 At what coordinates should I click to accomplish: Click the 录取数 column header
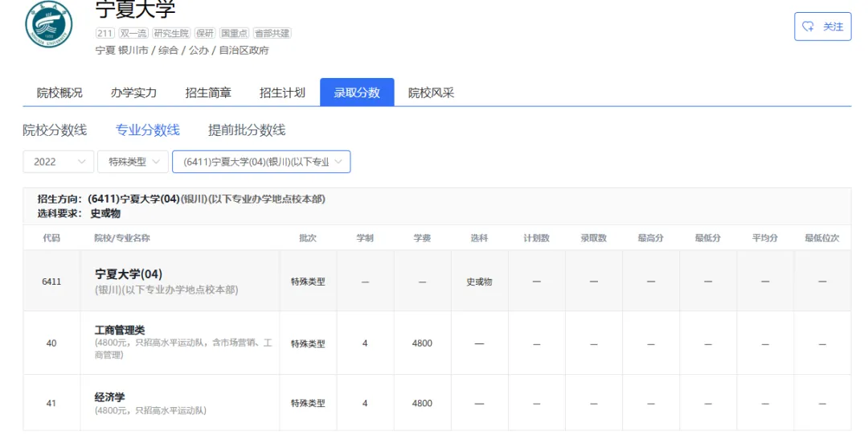(x=593, y=238)
